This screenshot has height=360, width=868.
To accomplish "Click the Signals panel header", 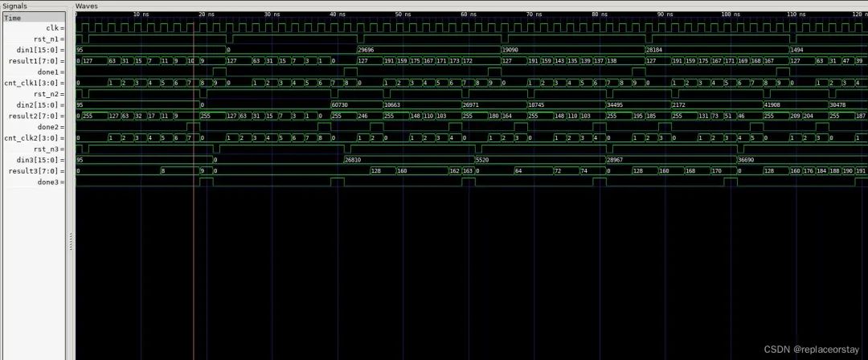I will pyautogui.click(x=14, y=6).
